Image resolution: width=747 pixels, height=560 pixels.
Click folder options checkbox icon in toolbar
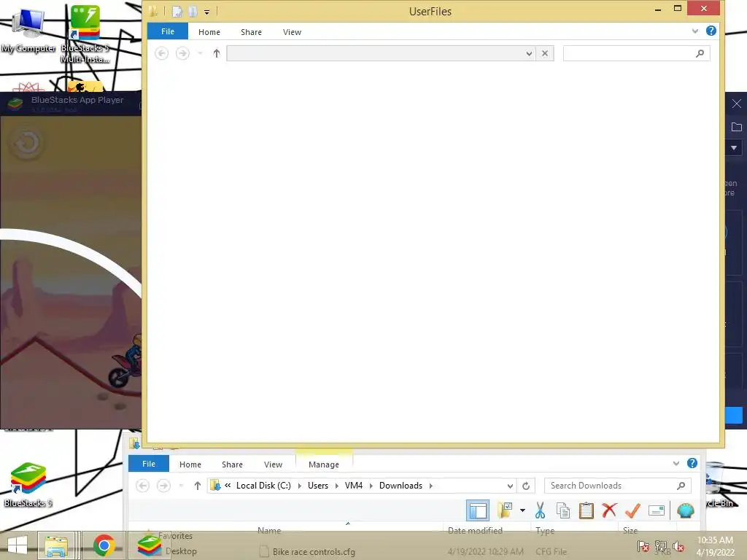(505, 510)
